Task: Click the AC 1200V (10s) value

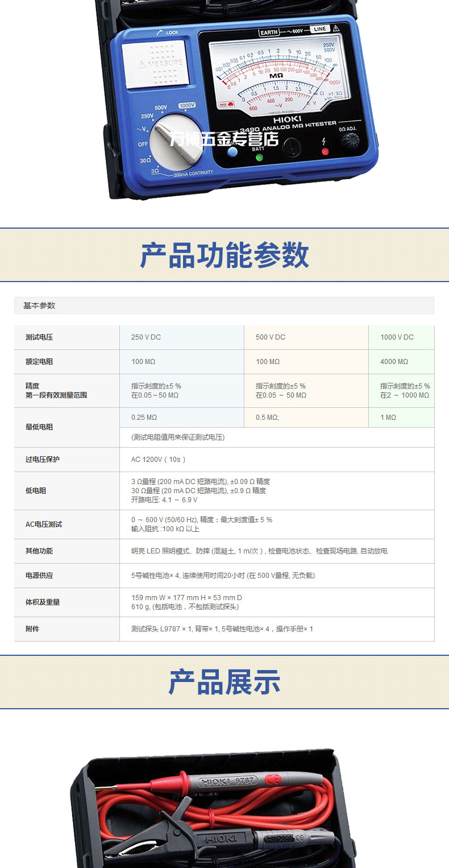Action: (x=159, y=460)
